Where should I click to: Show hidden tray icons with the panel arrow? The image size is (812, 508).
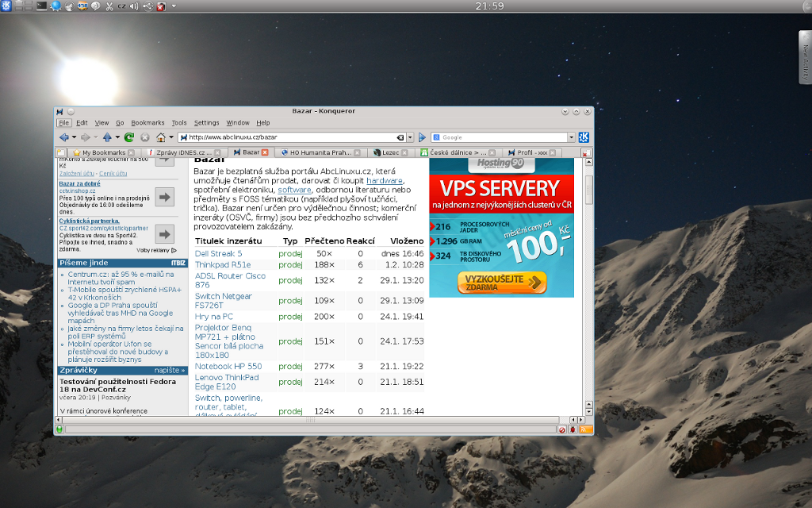pyautogui.click(x=174, y=6)
